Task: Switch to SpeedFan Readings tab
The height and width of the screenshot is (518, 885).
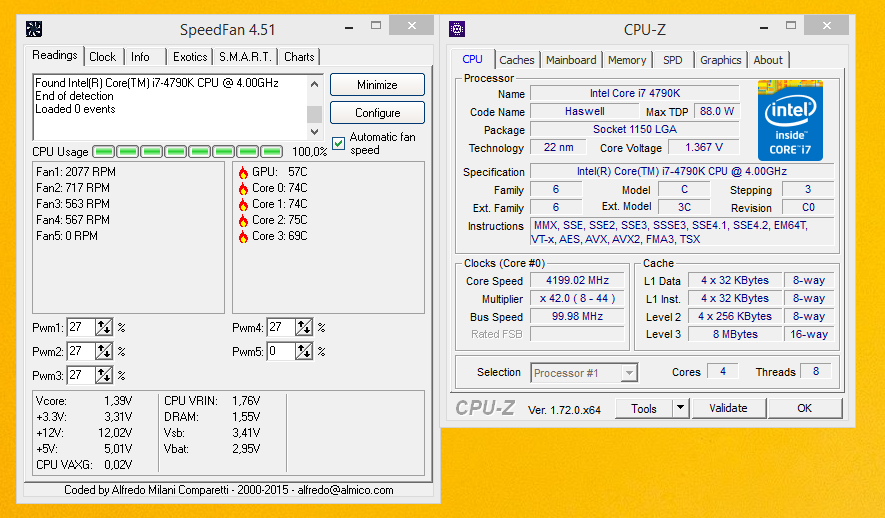Action: pos(55,56)
